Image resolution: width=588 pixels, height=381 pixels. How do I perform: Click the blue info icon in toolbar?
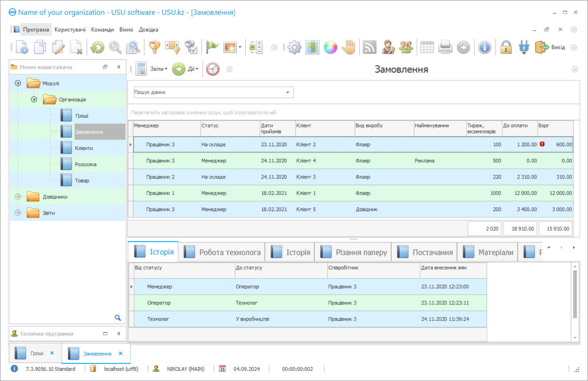point(484,47)
